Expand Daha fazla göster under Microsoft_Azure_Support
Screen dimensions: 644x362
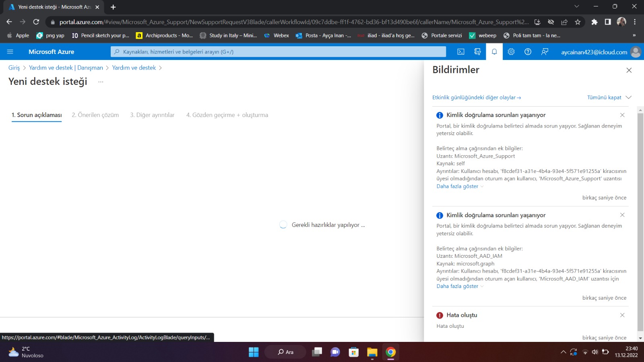tap(460, 186)
